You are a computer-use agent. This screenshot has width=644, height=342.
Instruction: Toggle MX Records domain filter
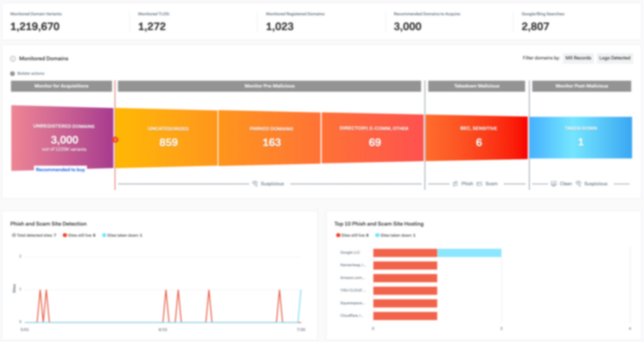[578, 58]
